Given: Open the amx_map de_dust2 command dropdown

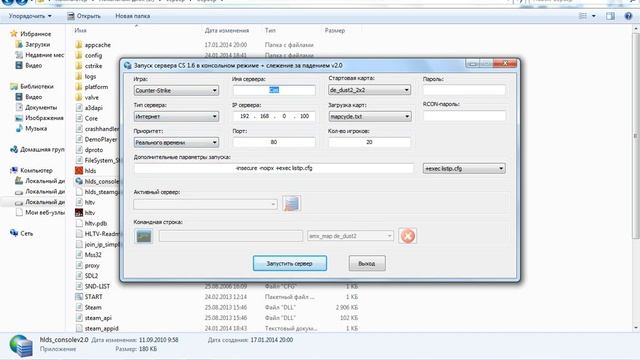Looking at the screenshot, I should click(x=350, y=236).
